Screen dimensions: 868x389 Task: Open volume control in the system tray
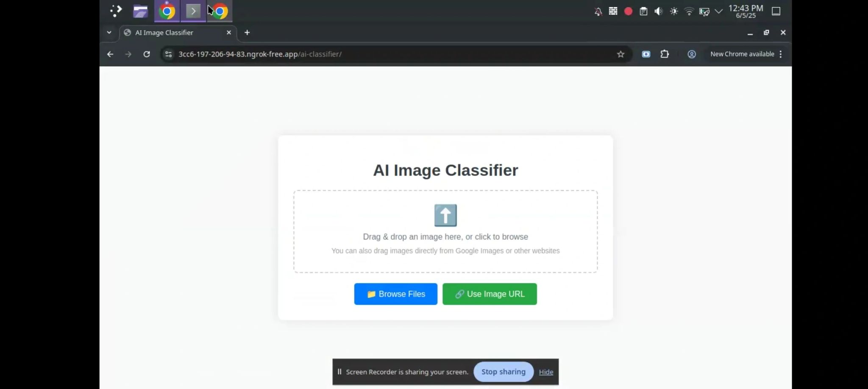pyautogui.click(x=659, y=11)
